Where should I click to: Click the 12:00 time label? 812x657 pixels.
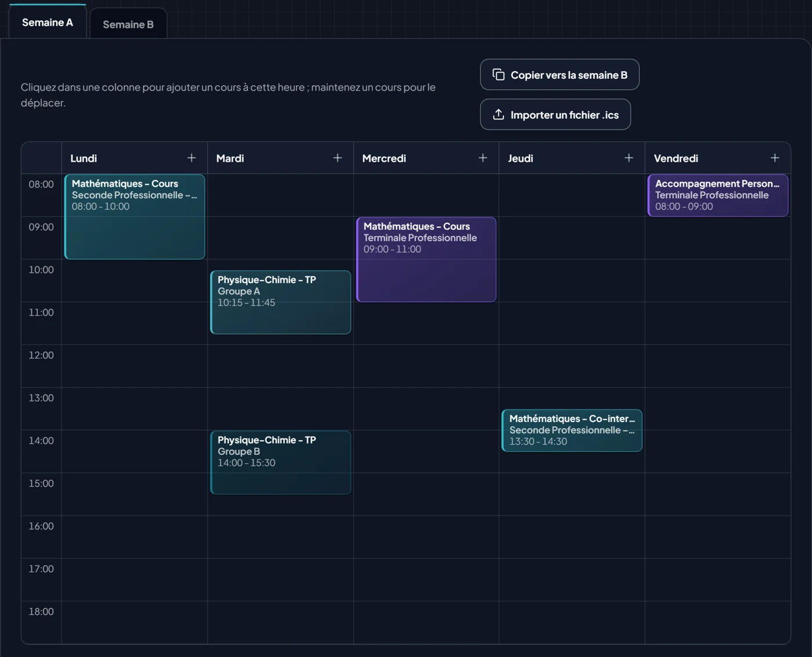tap(41, 355)
